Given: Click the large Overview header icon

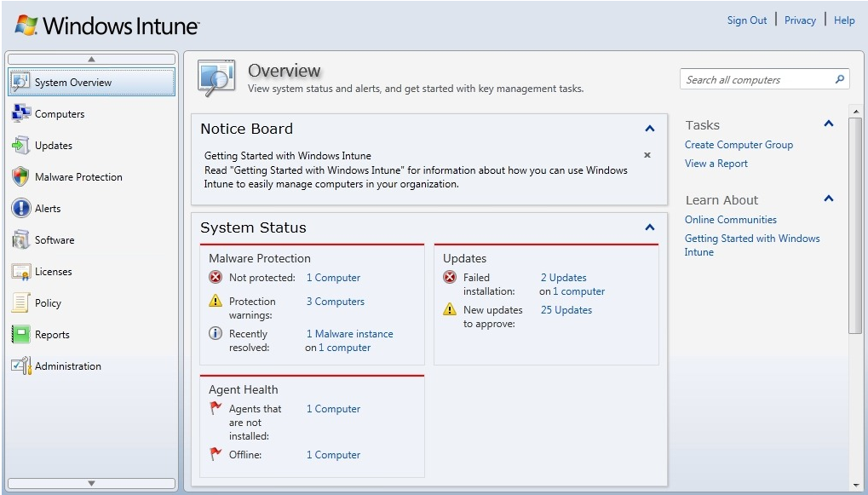Looking at the screenshot, I should pyautogui.click(x=216, y=78).
